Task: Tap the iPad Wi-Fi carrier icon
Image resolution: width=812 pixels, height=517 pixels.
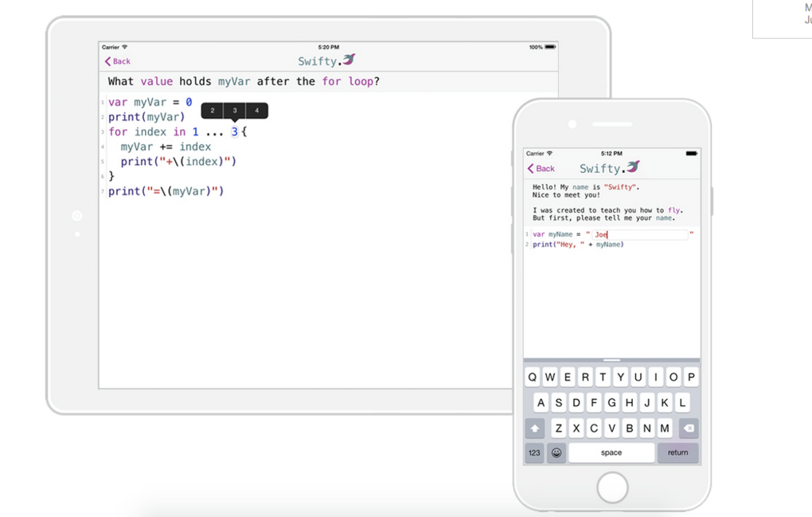Action: 124,47
